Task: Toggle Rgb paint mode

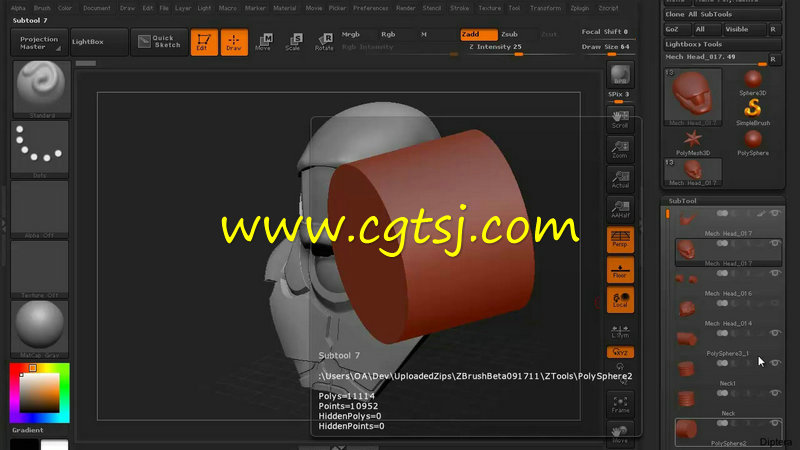Action: pyautogui.click(x=388, y=34)
